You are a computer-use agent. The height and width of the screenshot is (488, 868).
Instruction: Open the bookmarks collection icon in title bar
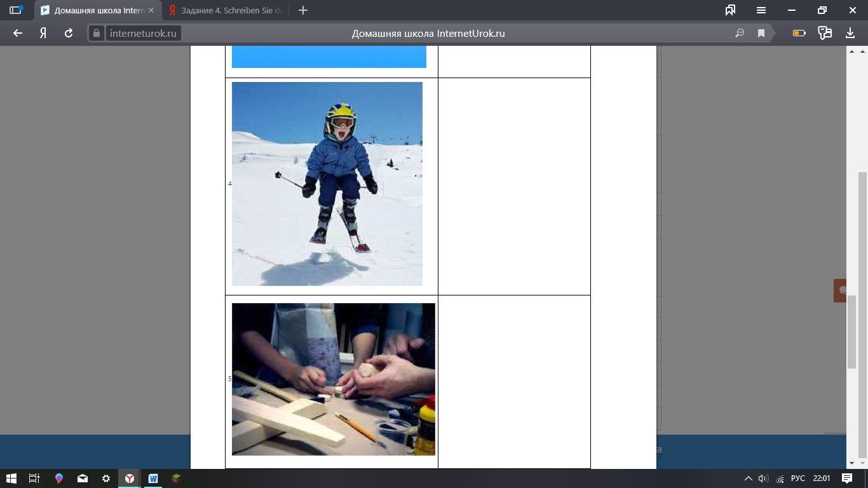click(730, 10)
